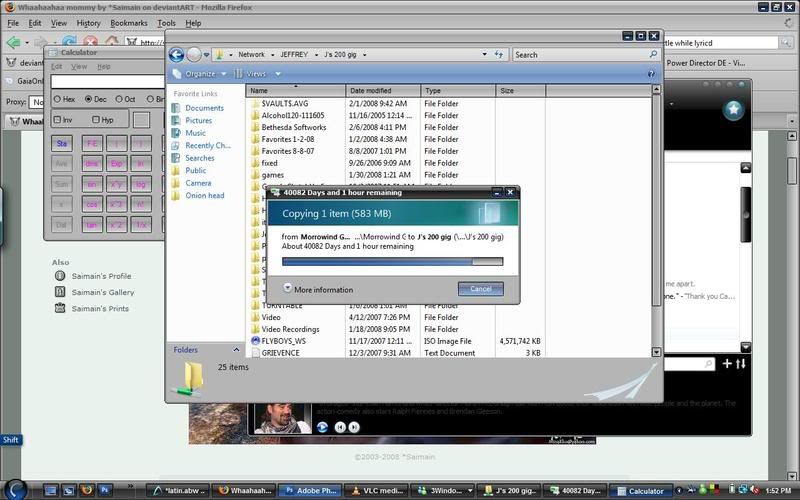Screen dimensions: 800x500
Task: Click the tan button in Calculator
Action: click(x=92, y=224)
